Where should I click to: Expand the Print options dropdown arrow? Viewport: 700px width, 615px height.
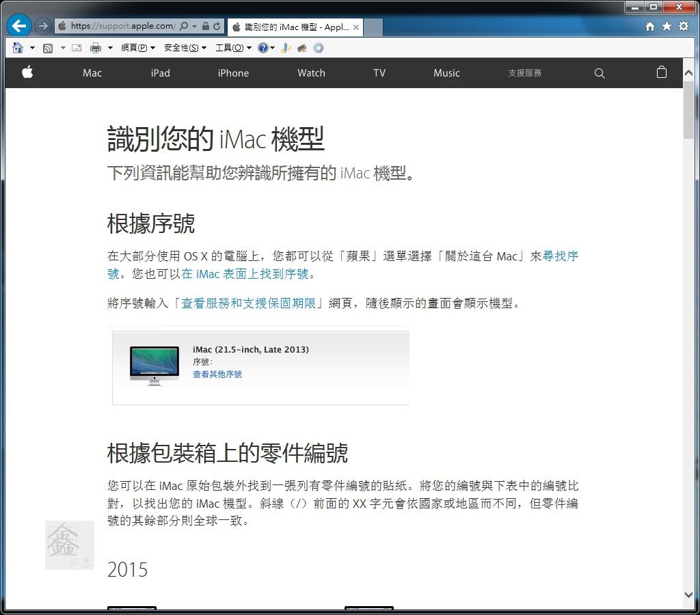pos(110,48)
